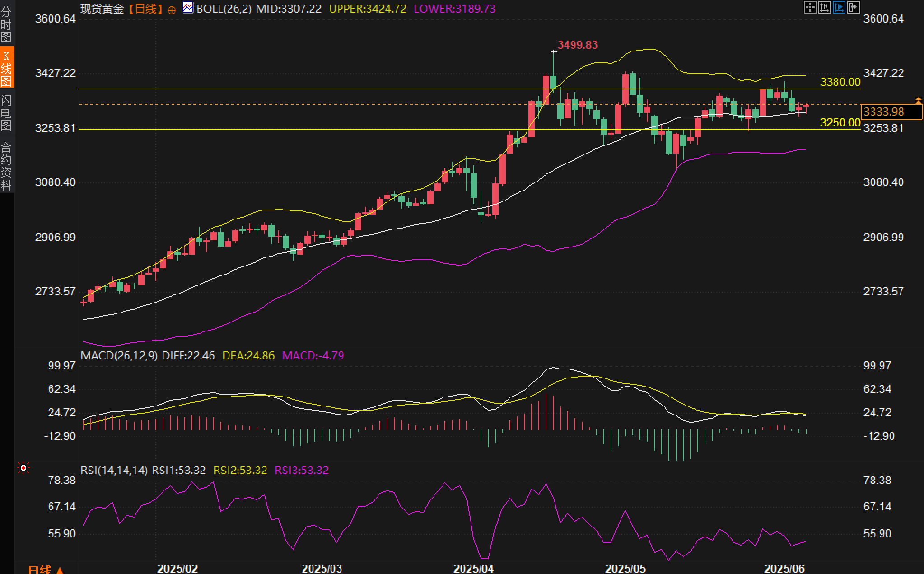The height and width of the screenshot is (574, 924).
Task: Click the RSI2:53.32 value
Action: coord(240,471)
